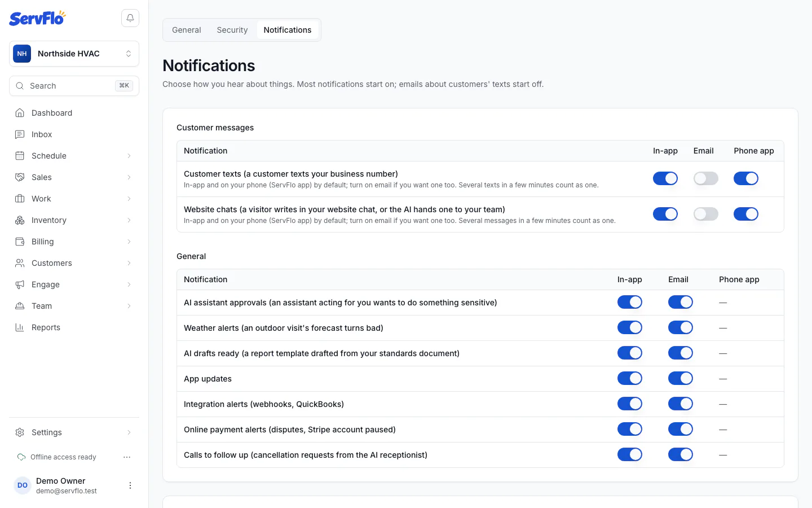
Task: Toggle in-app for App updates
Action: coord(630,378)
